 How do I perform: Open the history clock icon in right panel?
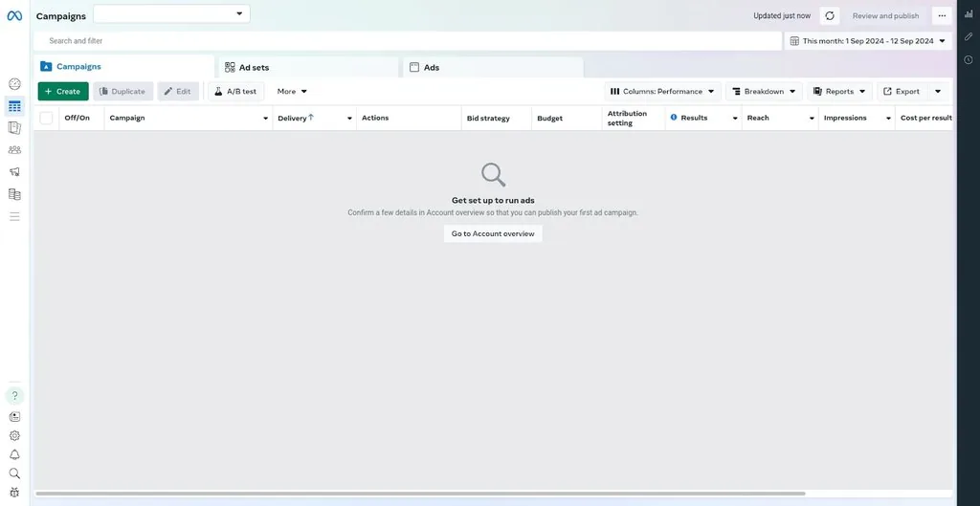969,60
